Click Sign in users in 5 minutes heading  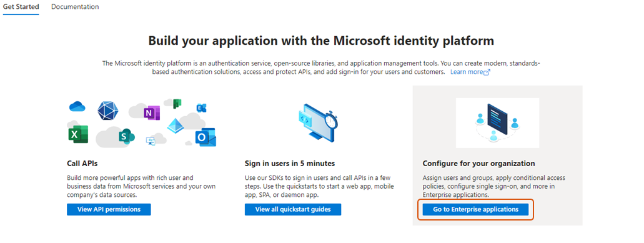click(290, 164)
